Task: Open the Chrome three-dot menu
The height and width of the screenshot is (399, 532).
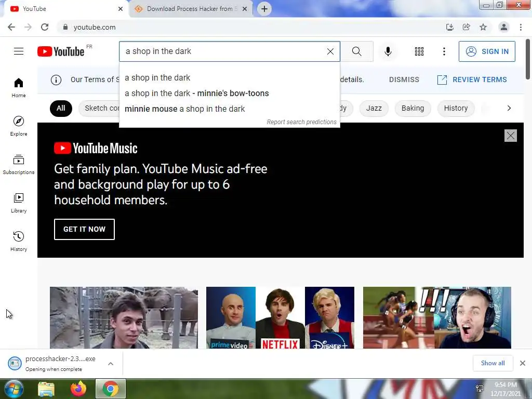Action: pyautogui.click(x=521, y=27)
